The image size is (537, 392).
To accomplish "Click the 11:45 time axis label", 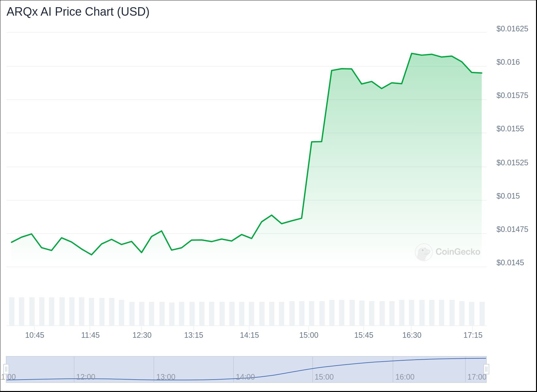I will (90, 335).
